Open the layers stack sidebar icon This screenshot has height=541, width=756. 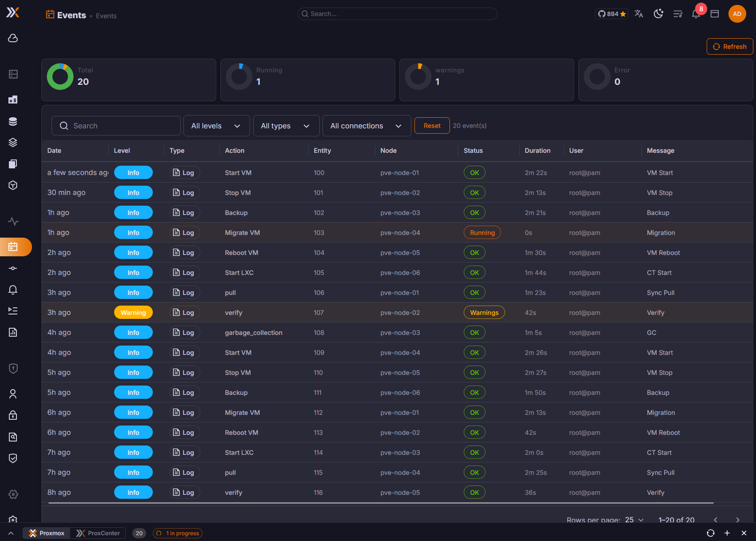click(13, 143)
